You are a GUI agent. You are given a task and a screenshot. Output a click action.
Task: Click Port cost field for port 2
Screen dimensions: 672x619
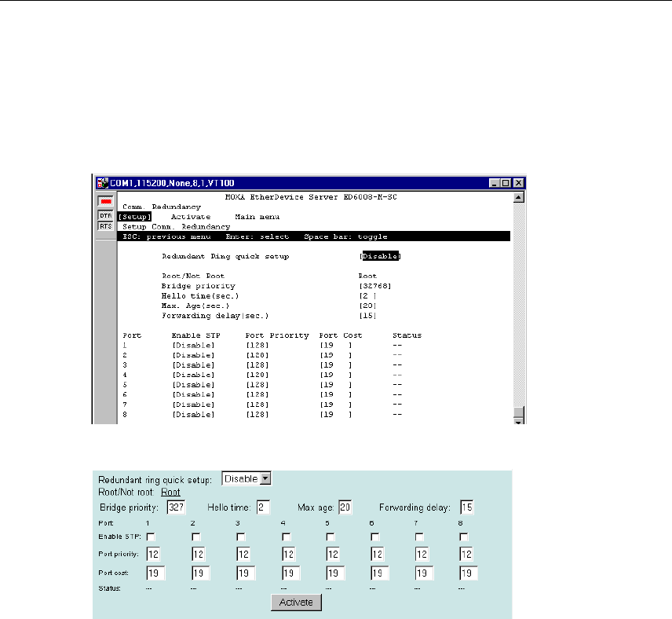pos(200,573)
